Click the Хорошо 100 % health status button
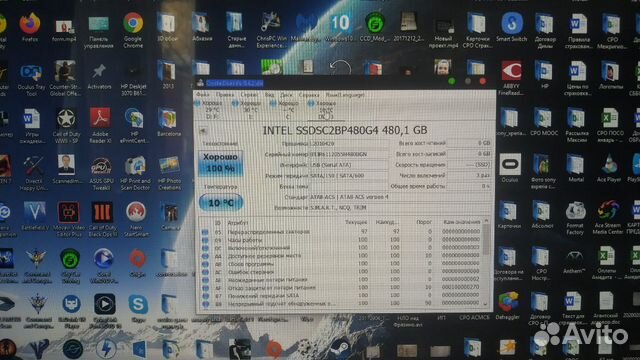The image size is (640, 360). tap(220, 163)
